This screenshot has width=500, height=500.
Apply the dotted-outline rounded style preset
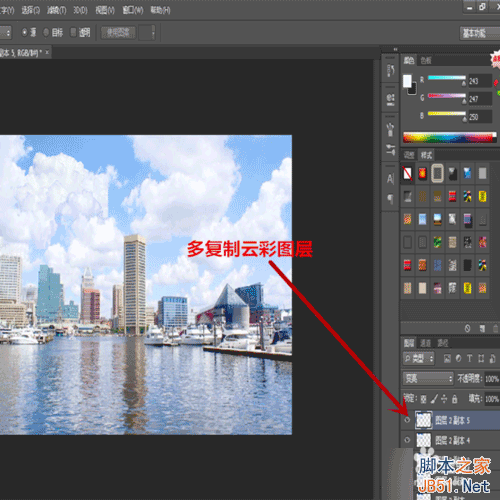[x=437, y=173]
